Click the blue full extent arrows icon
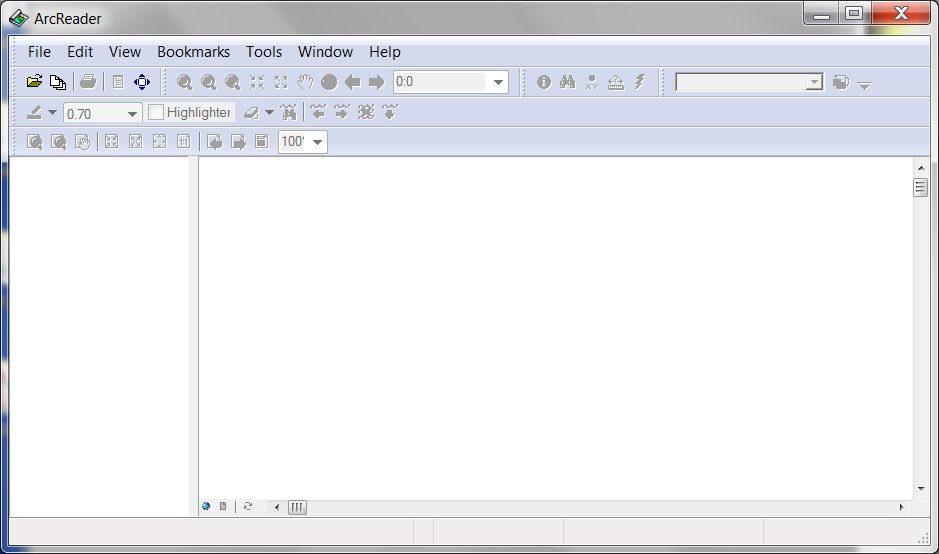Image resolution: width=939 pixels, height=554 pixels. coord(142,82)
